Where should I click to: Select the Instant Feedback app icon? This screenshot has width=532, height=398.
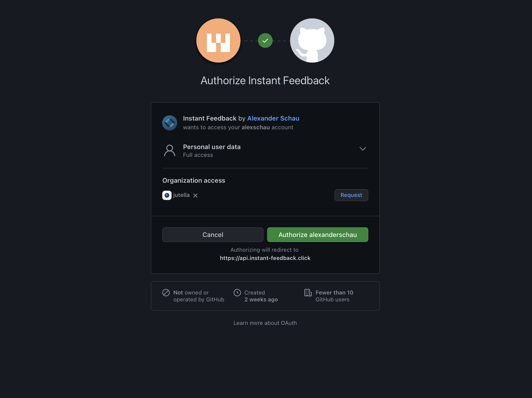[170, 123]
